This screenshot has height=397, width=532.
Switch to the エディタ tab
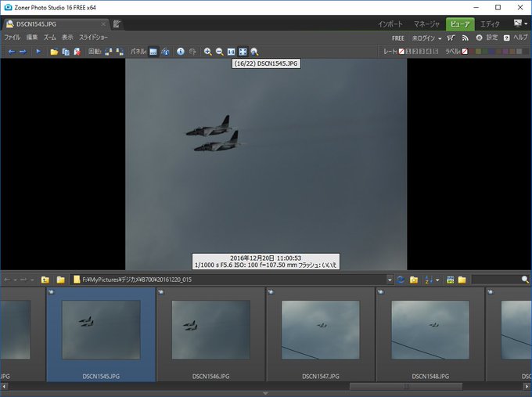(x=490, y=24)
